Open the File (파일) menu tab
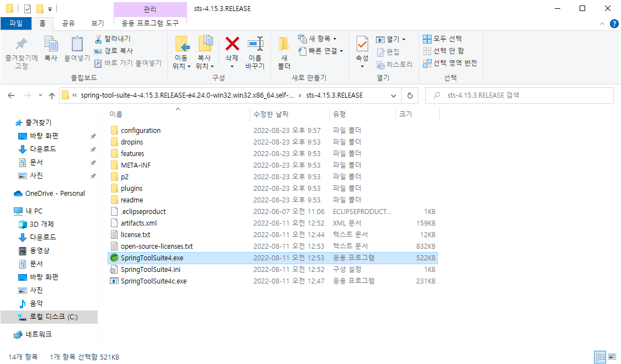The image size is (621, 364). pyautogui.click(x=16, y=23)
